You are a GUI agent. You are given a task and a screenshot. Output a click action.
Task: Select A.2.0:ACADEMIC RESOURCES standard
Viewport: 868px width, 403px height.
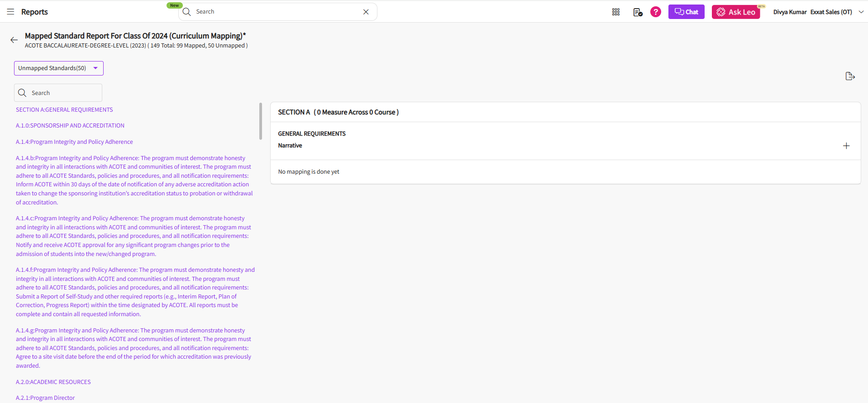[53, 382]
